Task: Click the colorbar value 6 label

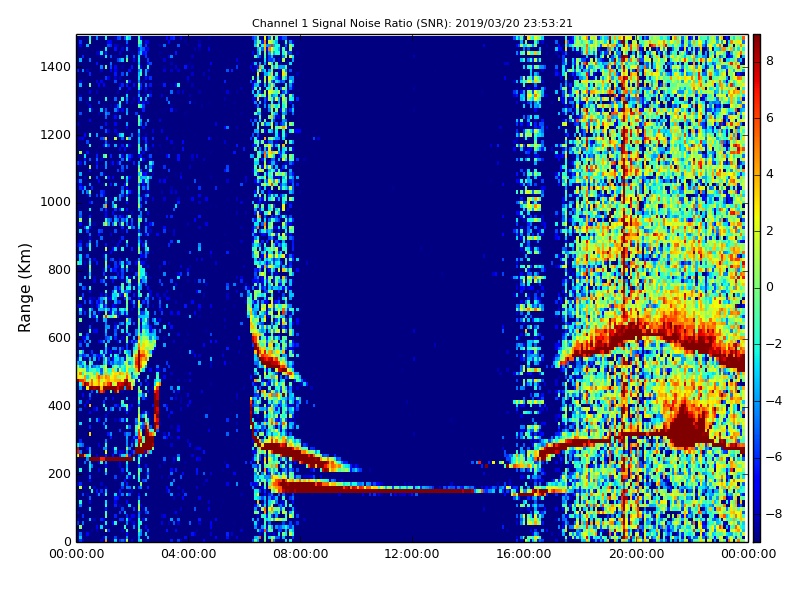Action: click(x=770, y=118)
